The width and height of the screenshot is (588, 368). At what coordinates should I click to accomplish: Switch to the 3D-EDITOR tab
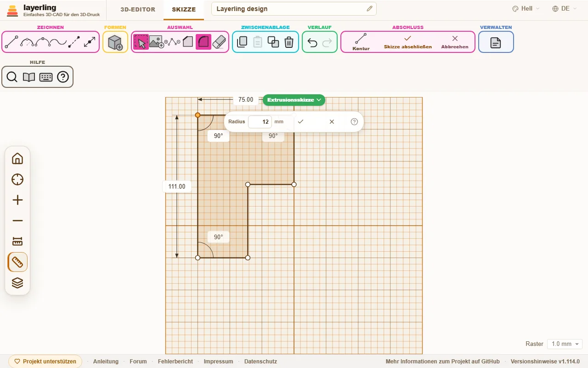138,9
